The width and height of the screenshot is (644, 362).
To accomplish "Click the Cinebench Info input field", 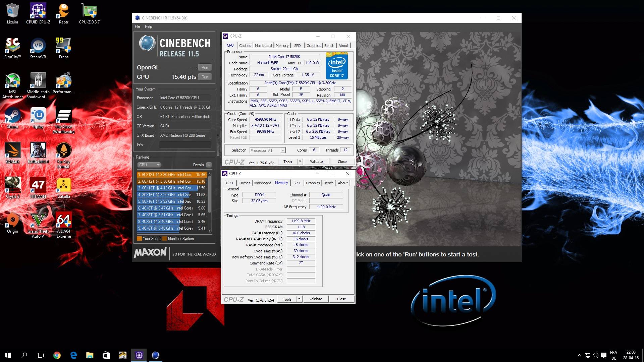I will pyautogui.click(x=185, y=145).
